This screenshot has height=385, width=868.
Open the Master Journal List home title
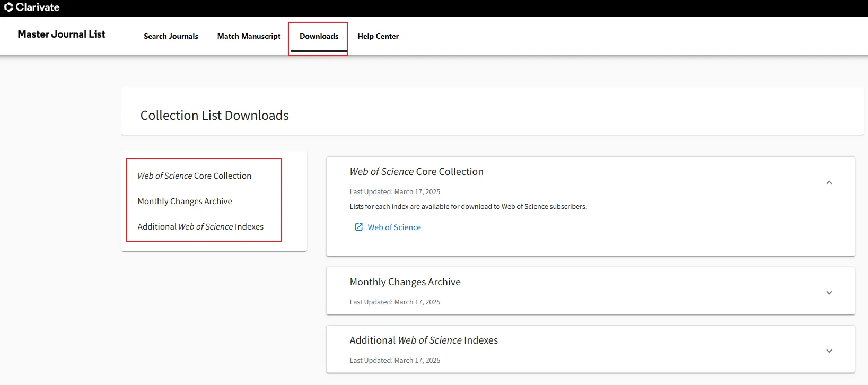[62, 34]
